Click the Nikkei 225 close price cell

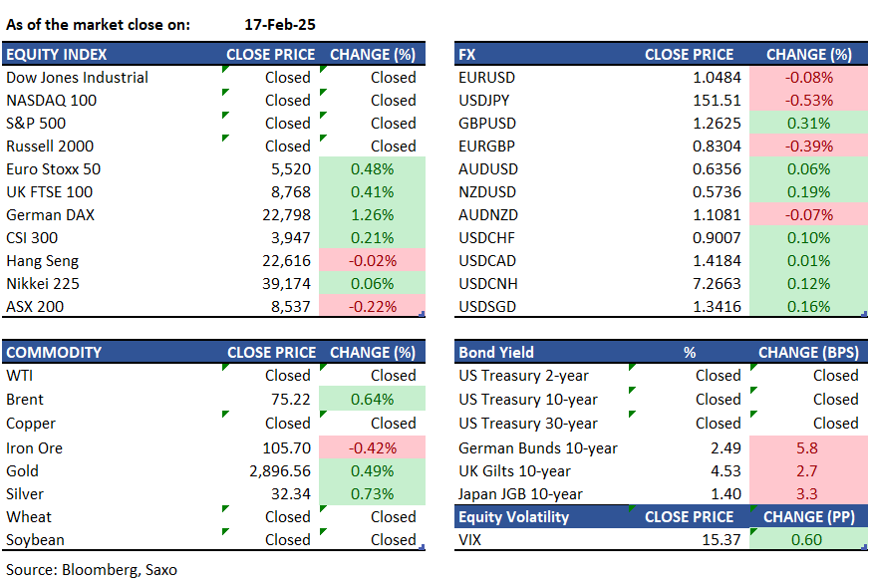(287, 284)
